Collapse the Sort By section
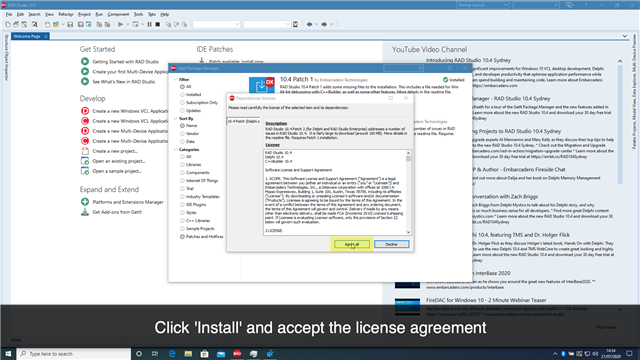Image resolution: width=640 pixels, height=360 pixels. click(x=176, y=118)
